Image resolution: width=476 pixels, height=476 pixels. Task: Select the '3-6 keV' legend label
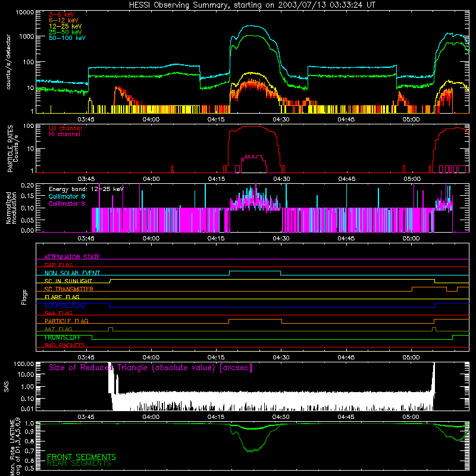tap(62, 14)
